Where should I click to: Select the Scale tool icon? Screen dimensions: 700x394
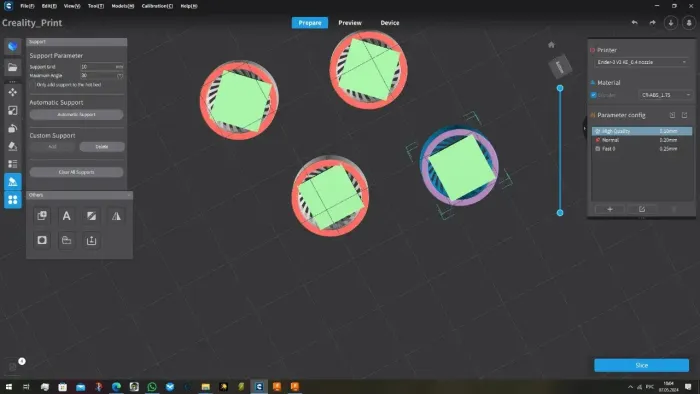pos(12,110)
